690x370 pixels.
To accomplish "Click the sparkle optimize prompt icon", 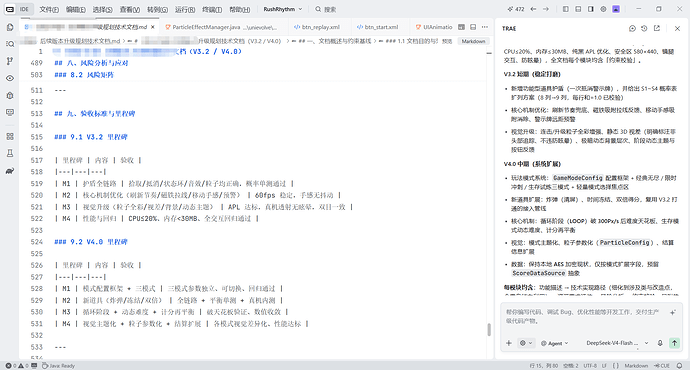I will pos(673,312).
